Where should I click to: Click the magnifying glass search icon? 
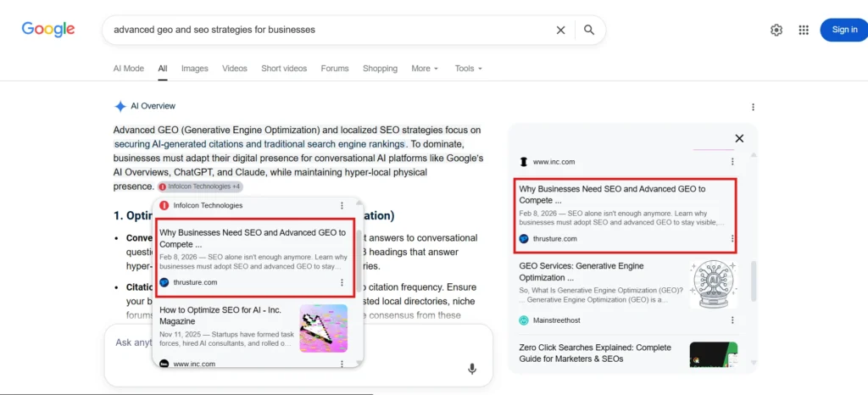click(x=589, y=30)
